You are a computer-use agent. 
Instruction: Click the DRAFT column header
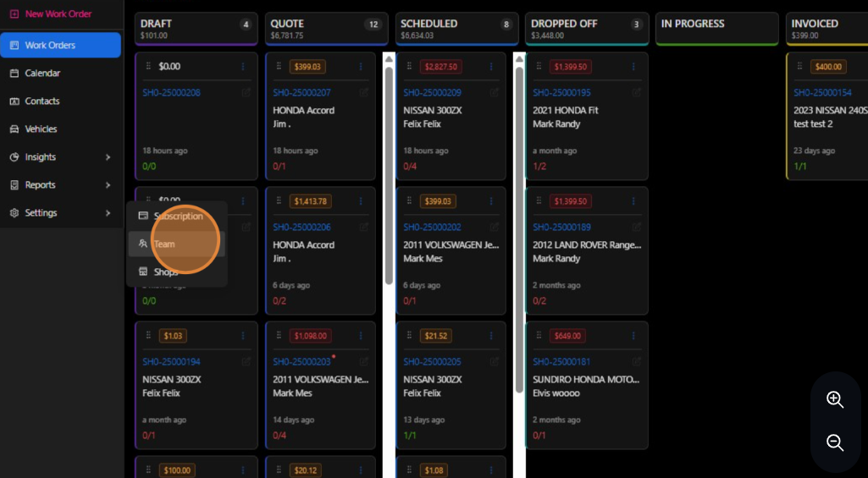[x=196, y=29]
